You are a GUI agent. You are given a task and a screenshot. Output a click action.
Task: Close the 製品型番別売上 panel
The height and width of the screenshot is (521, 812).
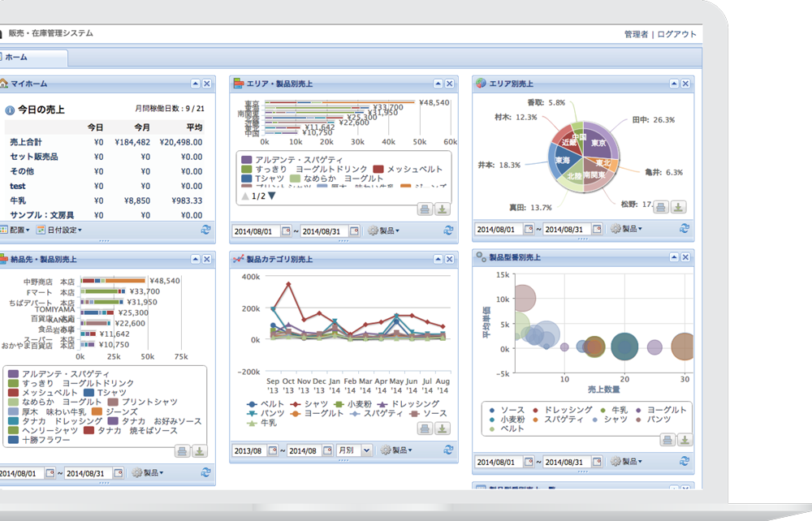[x=685, y=257]
